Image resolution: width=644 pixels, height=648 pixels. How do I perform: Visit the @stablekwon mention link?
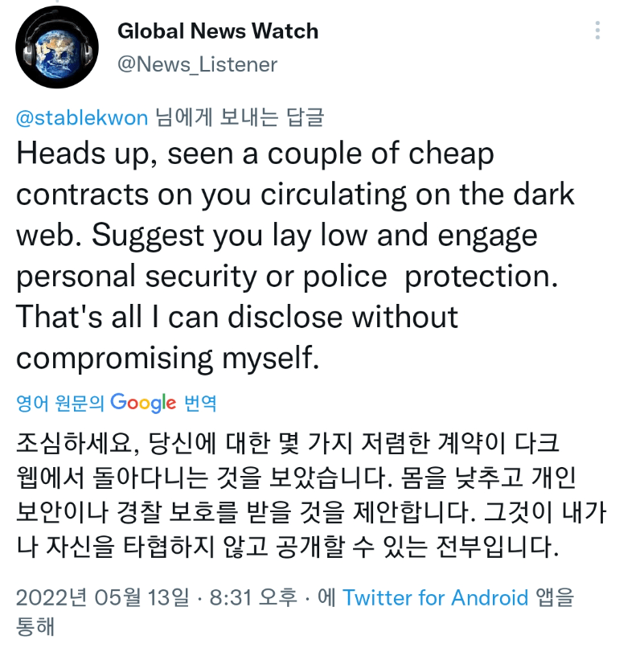pyautogui.click(x=82, y=117)
